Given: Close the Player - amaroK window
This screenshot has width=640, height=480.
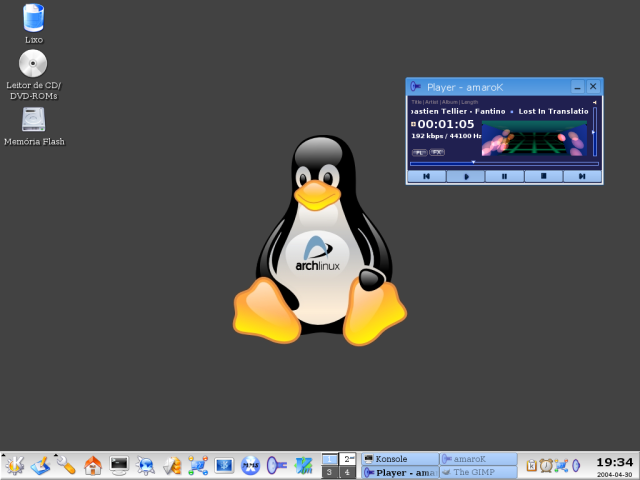Looking at the screenshot, I should (x=593, y=87).
